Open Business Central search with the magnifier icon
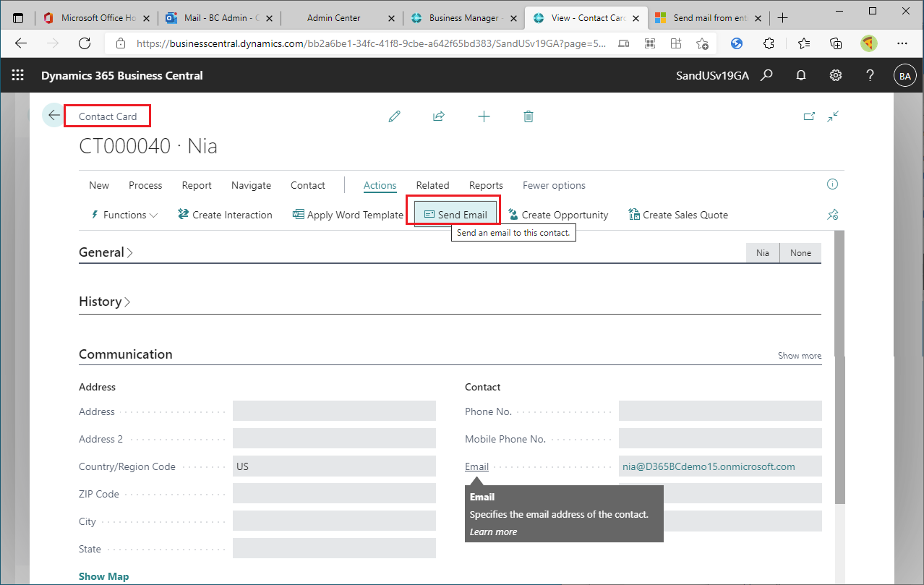 click(766, 74)
